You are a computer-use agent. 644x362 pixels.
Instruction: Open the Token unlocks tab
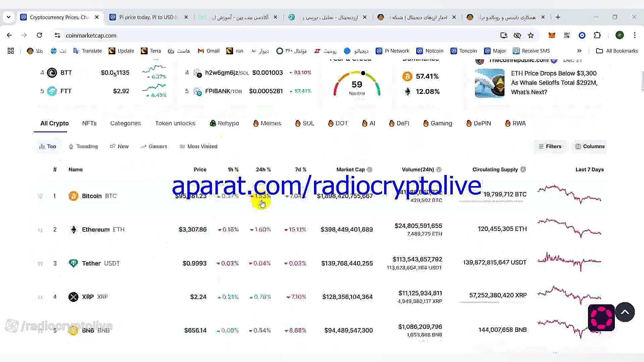175,123
